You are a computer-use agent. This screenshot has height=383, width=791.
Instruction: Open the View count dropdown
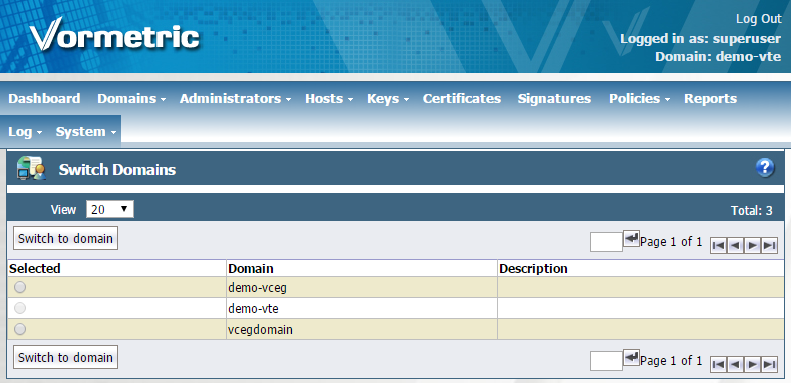click(x=110, y=209)
